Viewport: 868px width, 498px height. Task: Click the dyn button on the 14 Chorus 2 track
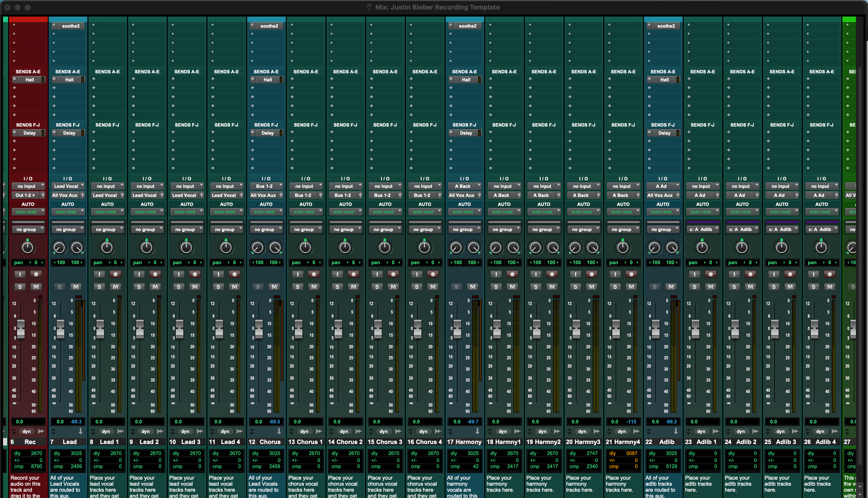(x=344, y=431)
